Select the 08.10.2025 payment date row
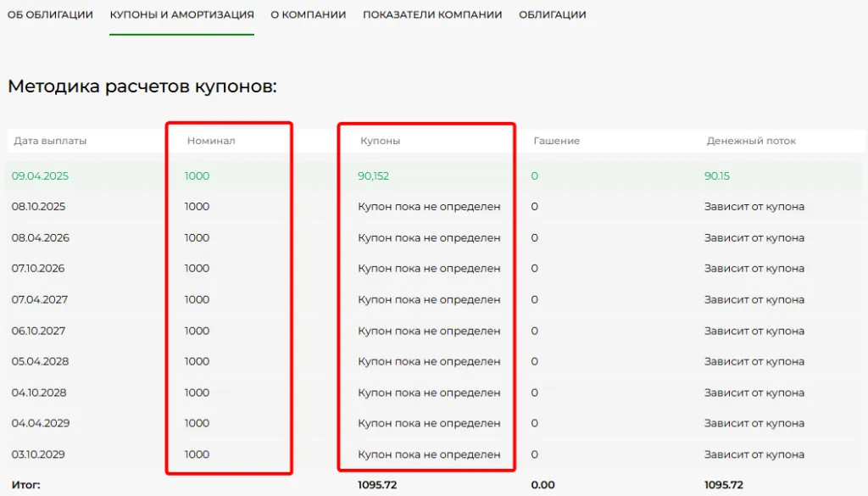Screen dimensions: 868x496 [x=38, y=207]
